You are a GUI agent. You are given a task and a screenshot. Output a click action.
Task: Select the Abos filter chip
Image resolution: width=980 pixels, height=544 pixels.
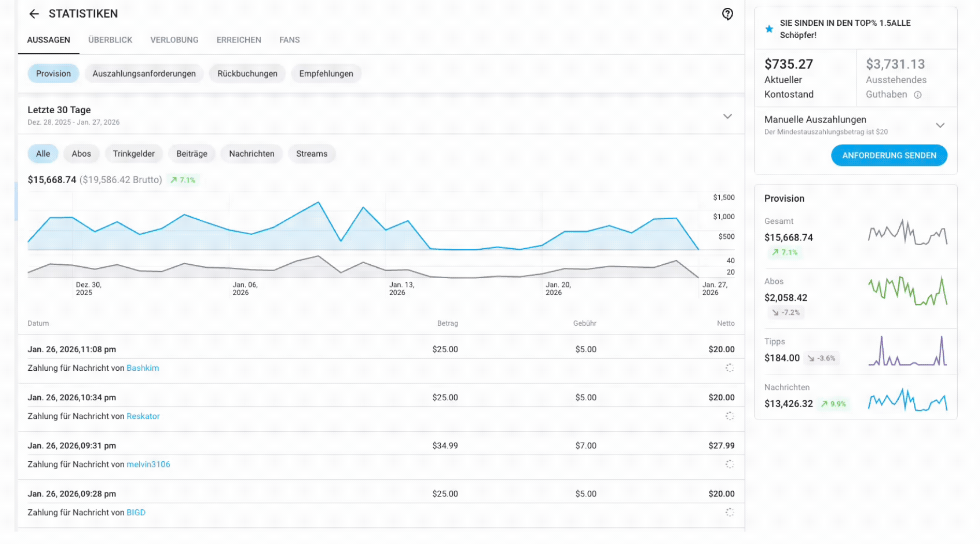pyautogui.click(x=81, y=154)
